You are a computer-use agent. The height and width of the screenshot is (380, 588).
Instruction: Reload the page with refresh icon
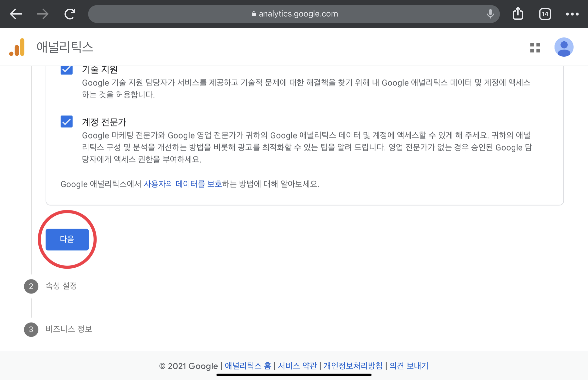point(70,14)
